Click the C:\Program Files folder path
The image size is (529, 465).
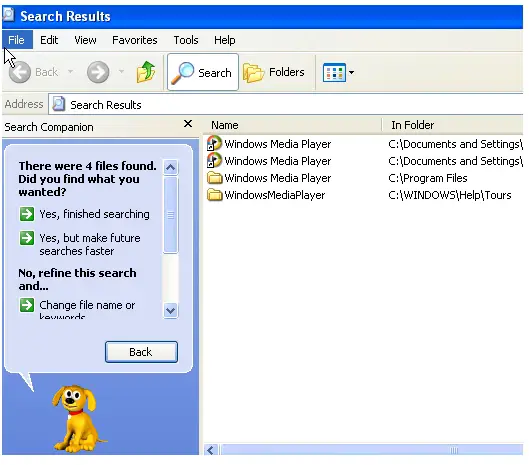[x=428, y=178]
